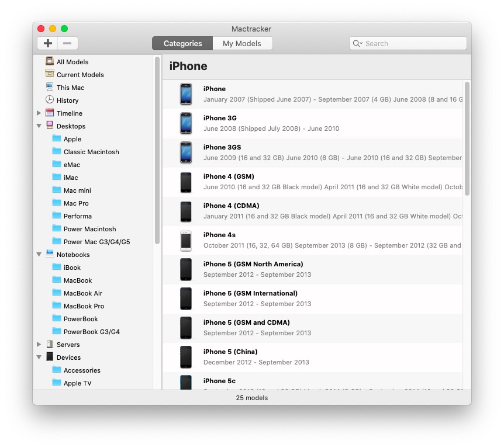Collapse the Devices disclosure triangle

point(39,357)
